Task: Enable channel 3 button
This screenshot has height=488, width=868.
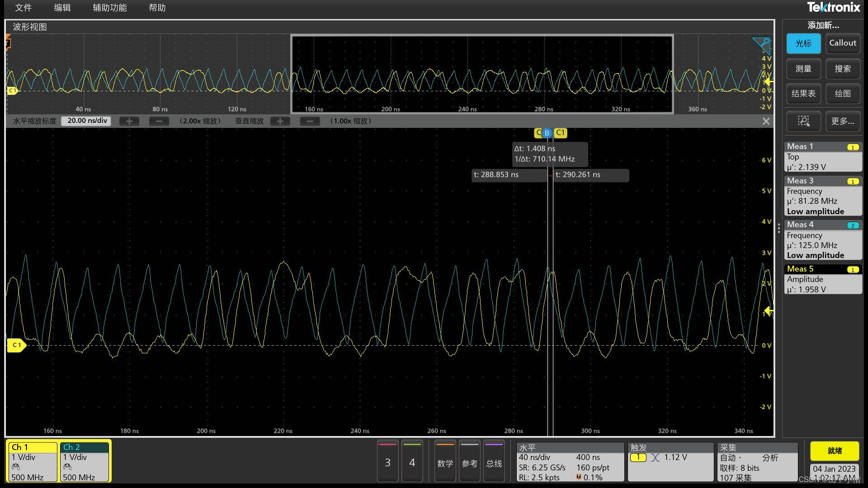Action: pos(387,462)
